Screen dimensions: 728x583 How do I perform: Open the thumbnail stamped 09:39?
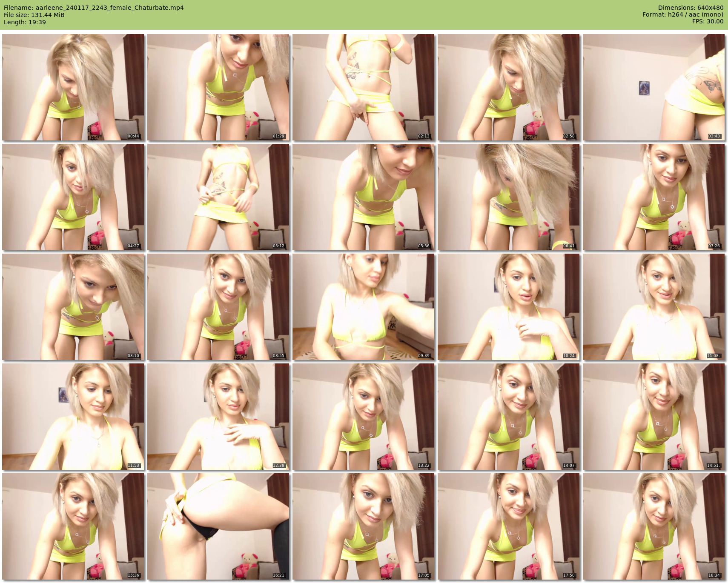tap(364, 307)
